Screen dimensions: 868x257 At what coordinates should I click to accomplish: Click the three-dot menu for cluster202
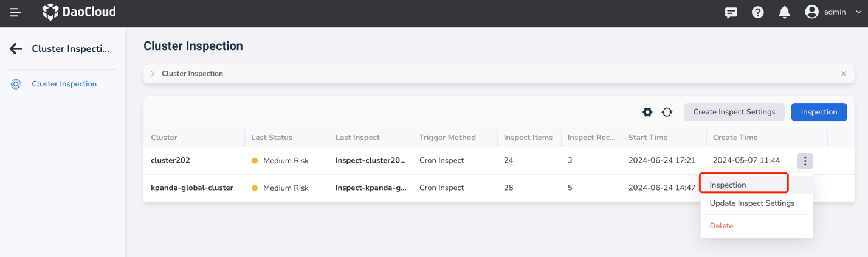coord(805,161)
